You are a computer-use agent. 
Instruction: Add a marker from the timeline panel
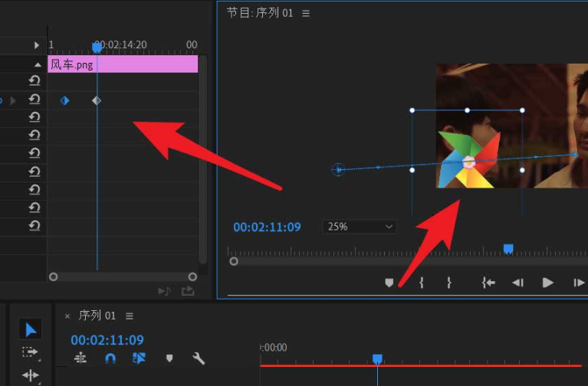tap(169, 358)
